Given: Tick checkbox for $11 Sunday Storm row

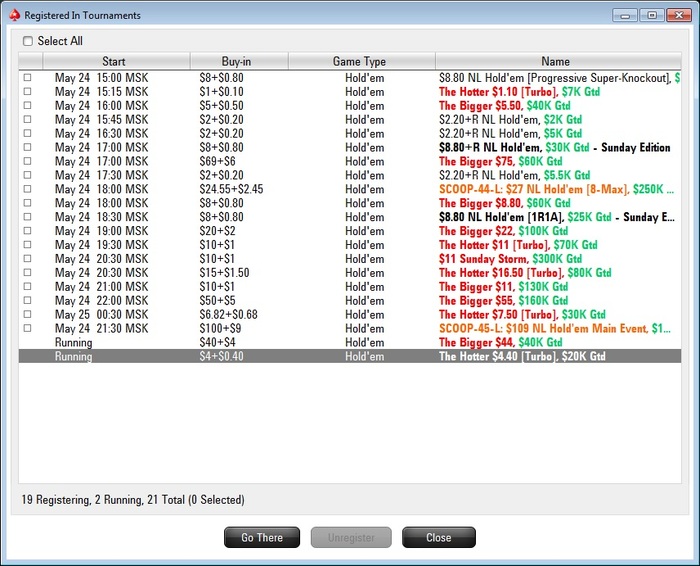Looking at the screenshot, I should click(27, 258).
